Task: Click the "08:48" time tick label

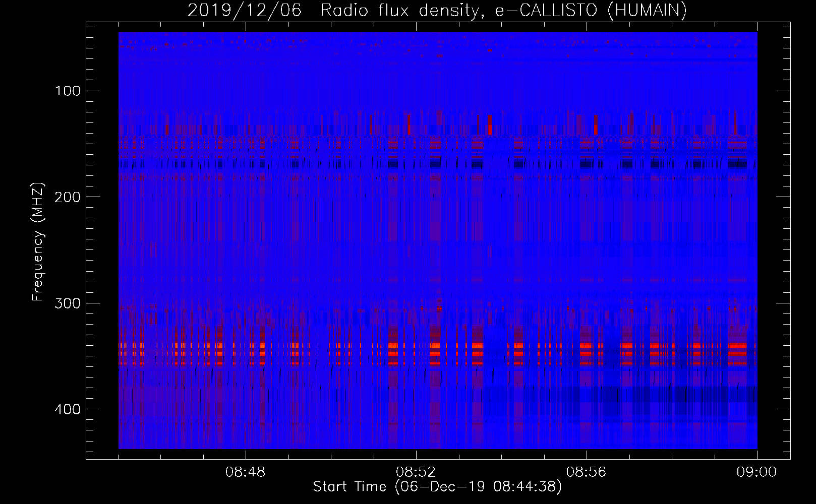Action: coord(246,472)
